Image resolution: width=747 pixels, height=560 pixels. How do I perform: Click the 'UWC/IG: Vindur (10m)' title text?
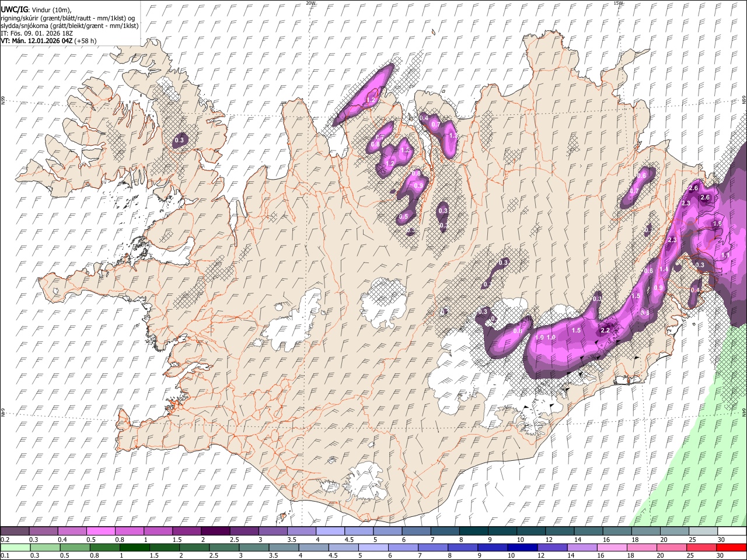tap(36, 10)
